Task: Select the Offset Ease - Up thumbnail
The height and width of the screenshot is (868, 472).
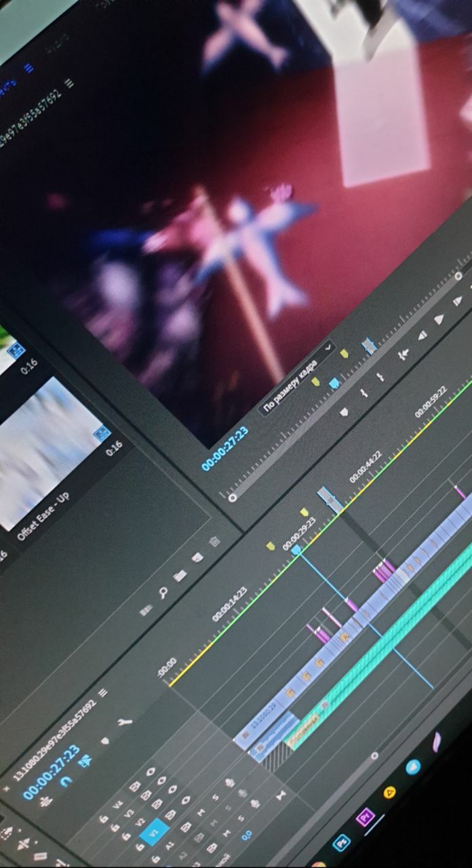Action: point(51,454)
